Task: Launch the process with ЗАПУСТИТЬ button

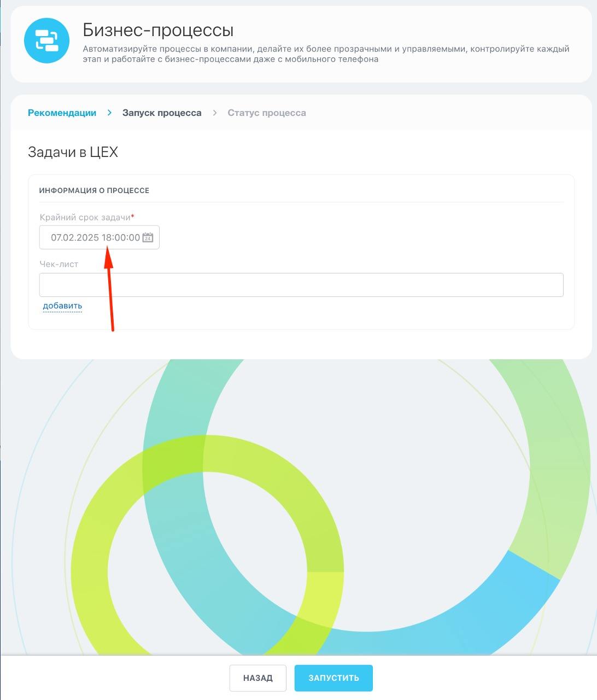Action: [x=333, y=678]
